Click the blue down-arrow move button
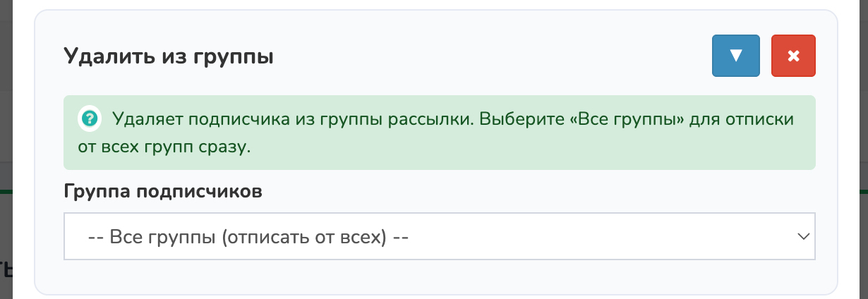This screenshot has height=299, width=868. (x=735, y=56)
